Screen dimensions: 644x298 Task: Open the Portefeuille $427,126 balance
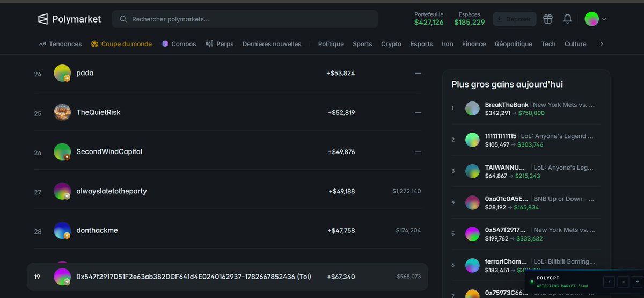click(x=429, y=19)
